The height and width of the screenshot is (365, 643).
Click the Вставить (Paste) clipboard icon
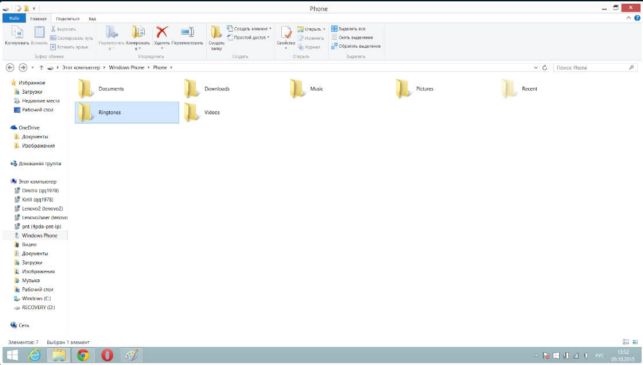39,35
